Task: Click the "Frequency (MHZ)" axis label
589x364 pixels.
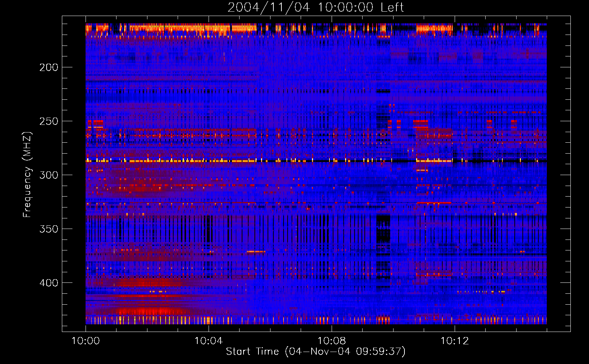Action: (x=27, y=174)
